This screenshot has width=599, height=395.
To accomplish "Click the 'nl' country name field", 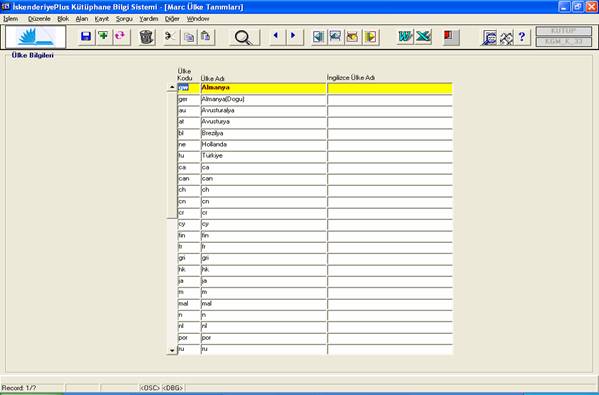I will (263, 327).
